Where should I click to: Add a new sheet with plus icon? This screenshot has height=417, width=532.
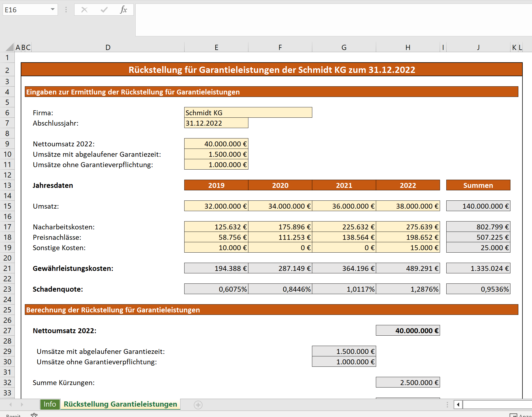pyautogui.click(x=198, y=405)
